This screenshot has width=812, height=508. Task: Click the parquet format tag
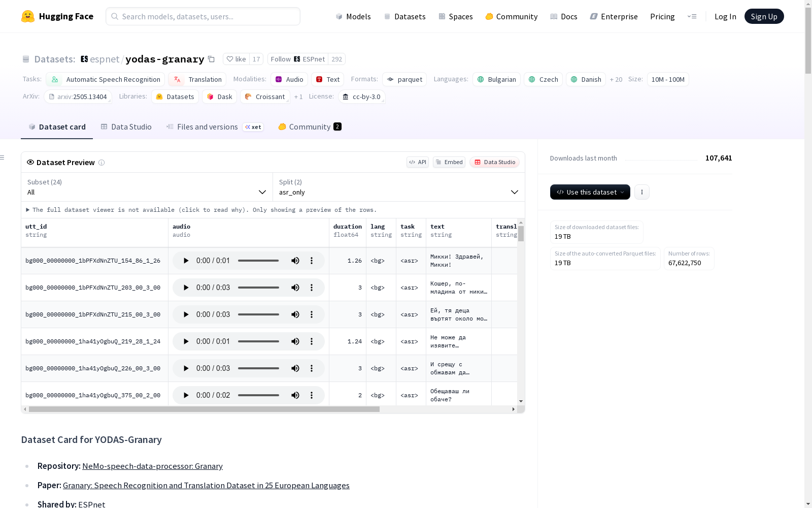pos(404,79)
